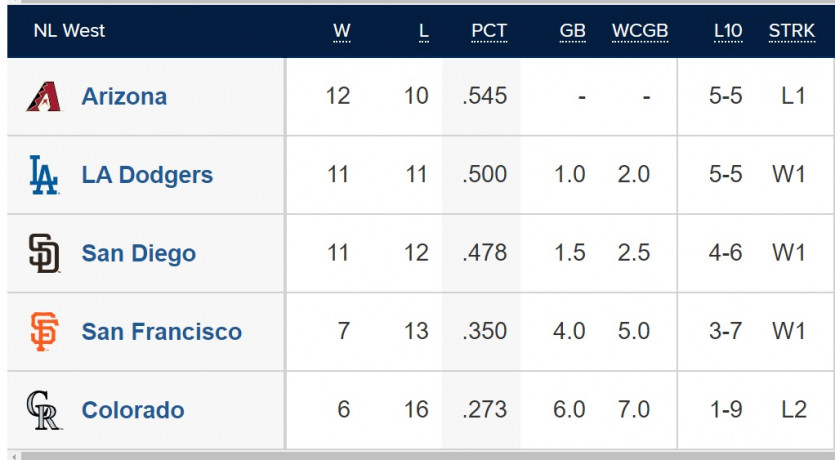Select the STRK column header
The width and height of the screenshot is (835, 460).
[x=791, y=31]
